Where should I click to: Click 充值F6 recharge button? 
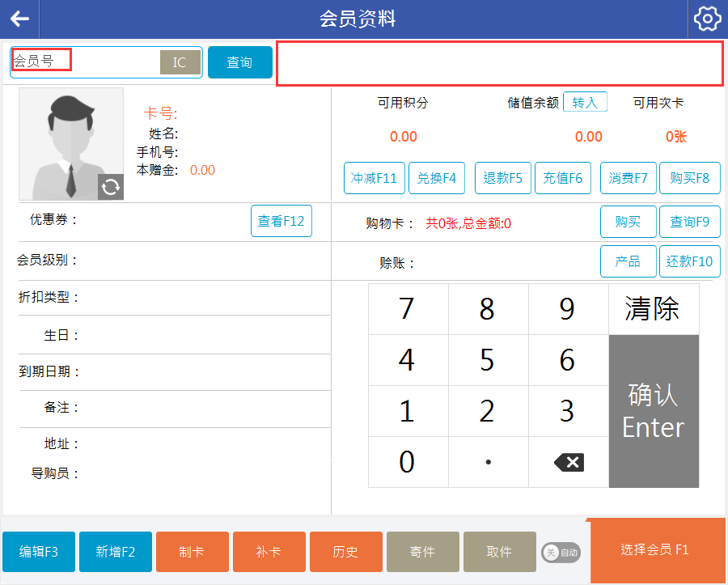[x=563, y=178]
